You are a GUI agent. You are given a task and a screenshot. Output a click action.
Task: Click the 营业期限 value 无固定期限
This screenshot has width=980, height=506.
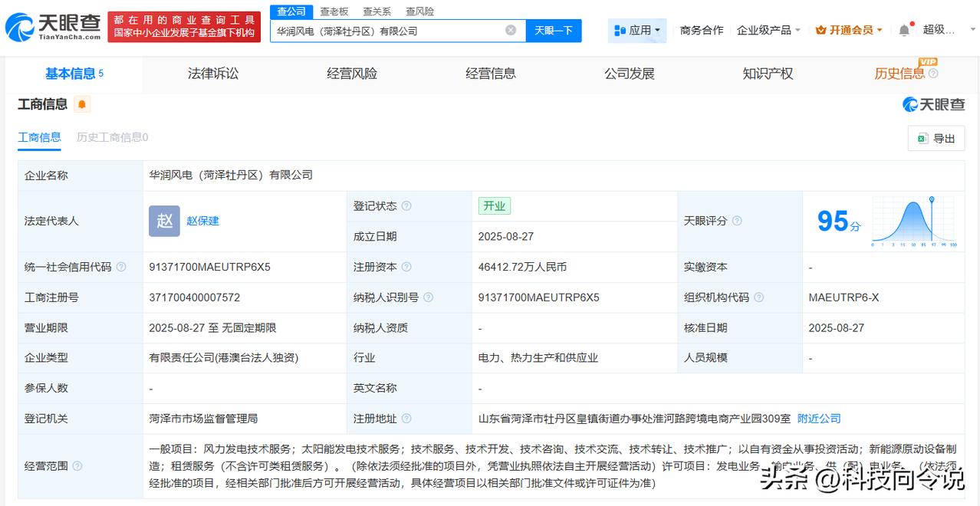coord(249,328)
